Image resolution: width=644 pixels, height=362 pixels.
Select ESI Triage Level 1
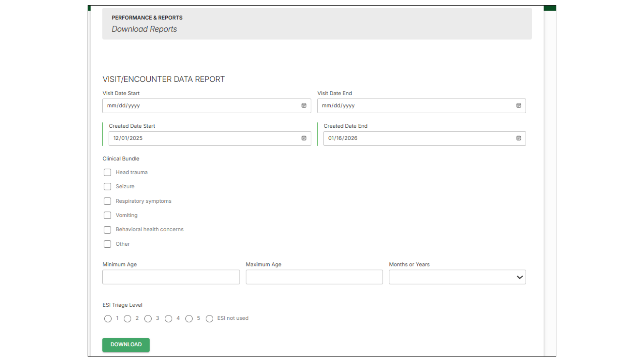(108, 319)
